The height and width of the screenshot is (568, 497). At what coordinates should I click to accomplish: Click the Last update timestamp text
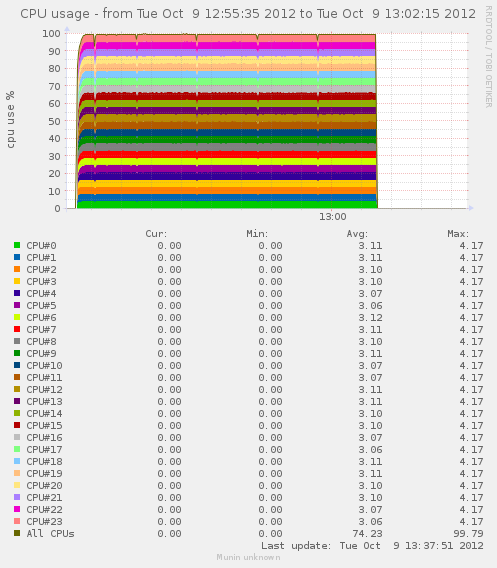pyautogui.click(x=372, y=546)
